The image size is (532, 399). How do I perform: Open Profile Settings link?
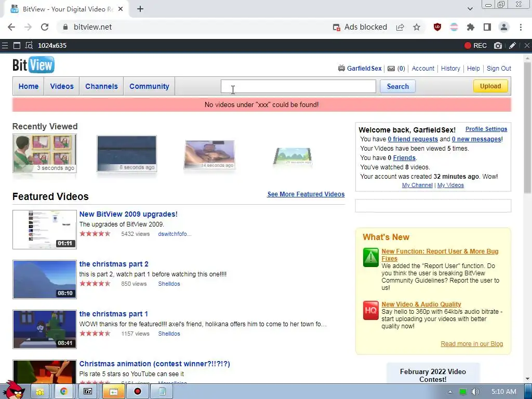tap(486, 129)
